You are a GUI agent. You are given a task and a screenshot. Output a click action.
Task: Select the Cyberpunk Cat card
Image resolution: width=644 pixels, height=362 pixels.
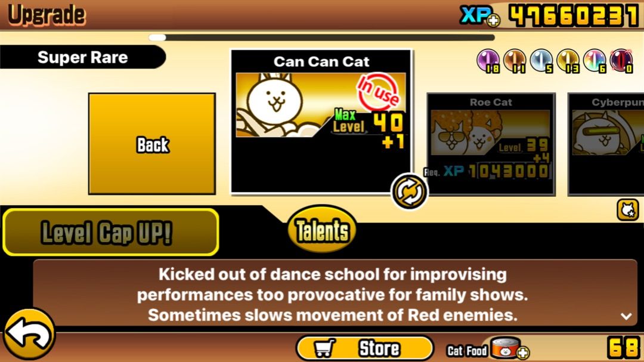[606, 144]
